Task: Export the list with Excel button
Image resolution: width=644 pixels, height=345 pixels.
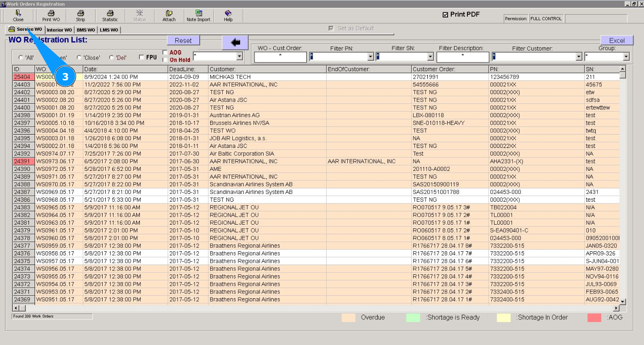Action: point(616,40)
